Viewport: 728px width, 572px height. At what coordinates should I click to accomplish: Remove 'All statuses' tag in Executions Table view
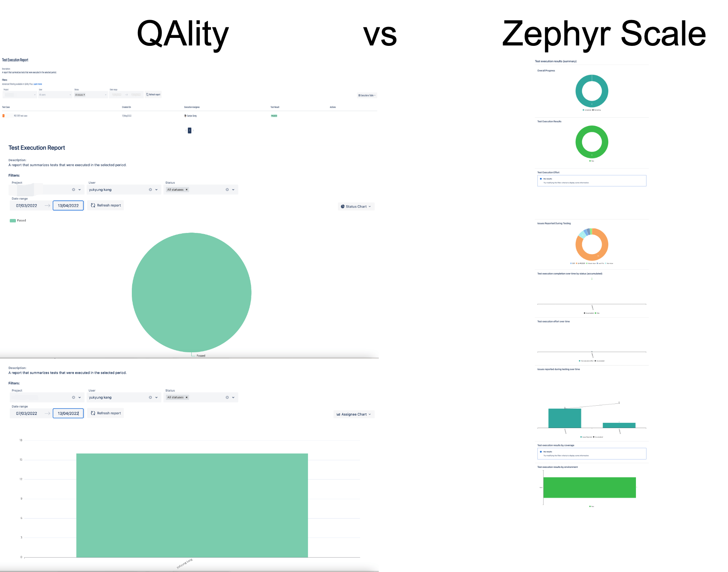pyautogui.click(x=84, y=95)
